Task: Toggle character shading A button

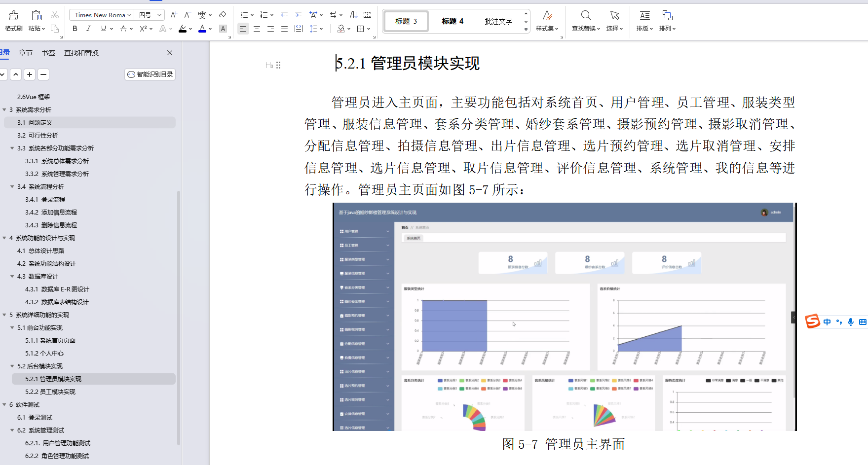Action: point(223,29)
